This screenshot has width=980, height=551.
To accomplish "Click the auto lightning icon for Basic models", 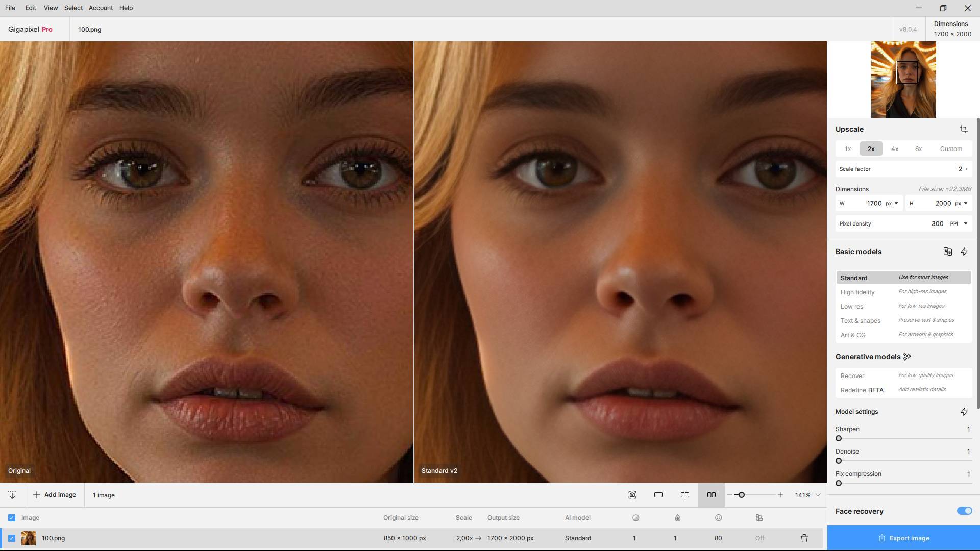I will pyautogui.click(x=964, y=252).
